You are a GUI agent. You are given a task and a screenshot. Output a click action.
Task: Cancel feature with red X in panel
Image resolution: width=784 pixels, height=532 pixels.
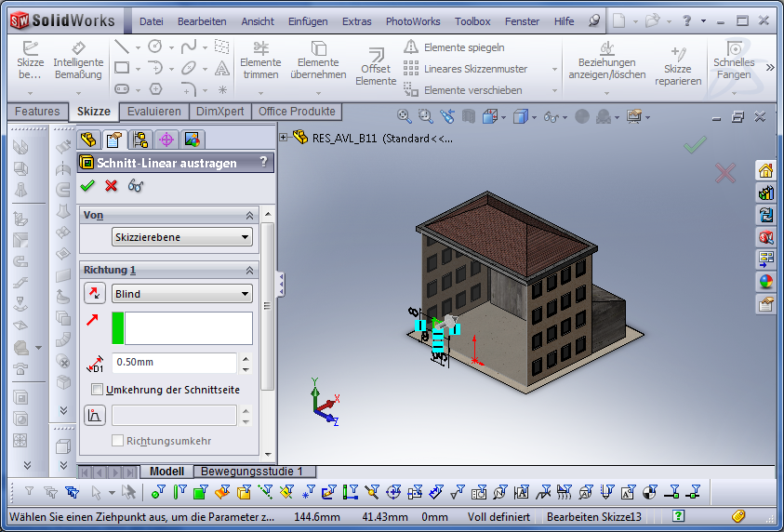click(x=112, y=185)
